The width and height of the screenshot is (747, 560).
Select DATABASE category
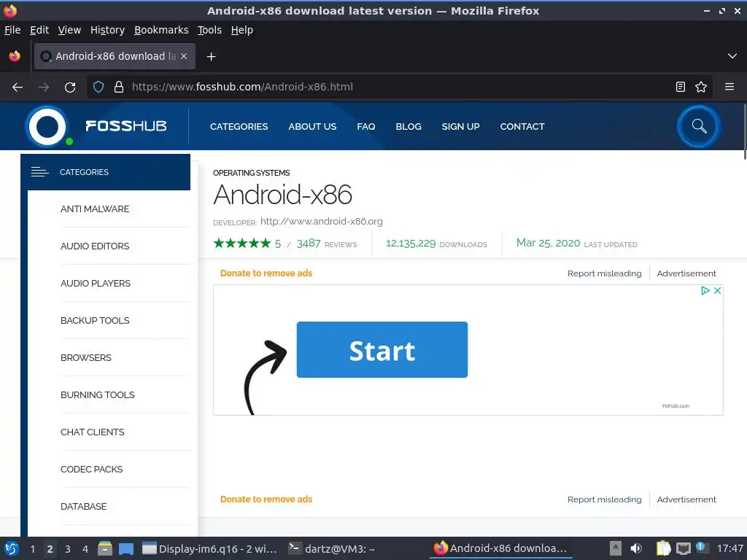(x=83, y=506)
